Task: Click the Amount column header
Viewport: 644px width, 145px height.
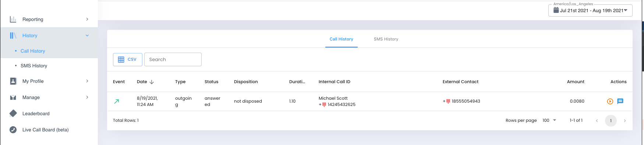Action: tap(576, 82)
